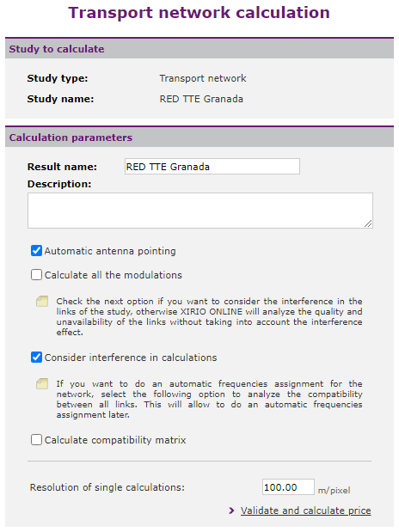
Task: Click the m/pixel unit label
Action: [x=335, y=491]
